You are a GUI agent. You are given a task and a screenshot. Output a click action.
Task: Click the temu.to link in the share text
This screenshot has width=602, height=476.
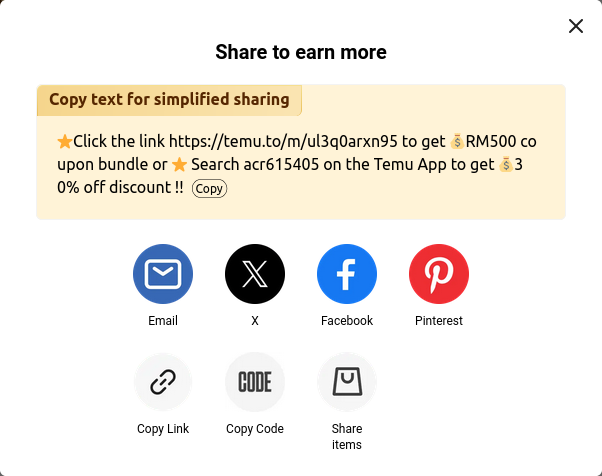click(283, 142)
